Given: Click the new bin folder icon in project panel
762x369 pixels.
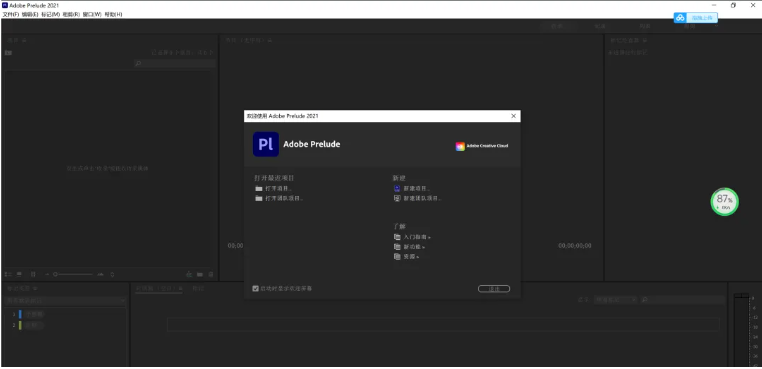Looking at the screenshot, I should point(200,274).
